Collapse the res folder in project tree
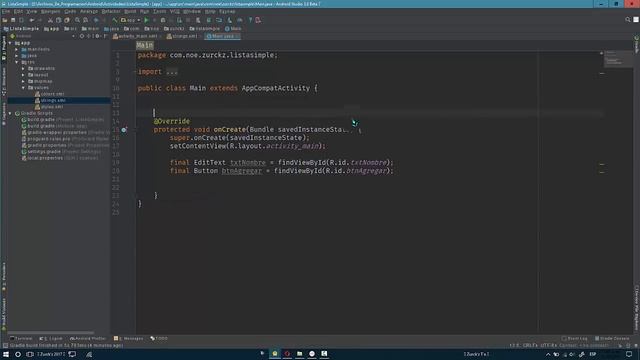640x360 pixels. point(17,62)
